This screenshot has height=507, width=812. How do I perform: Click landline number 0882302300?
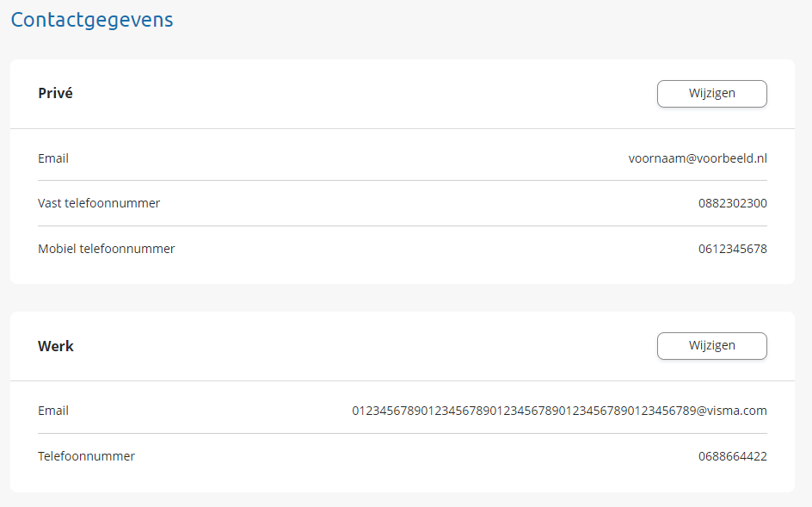pos(732,204)
